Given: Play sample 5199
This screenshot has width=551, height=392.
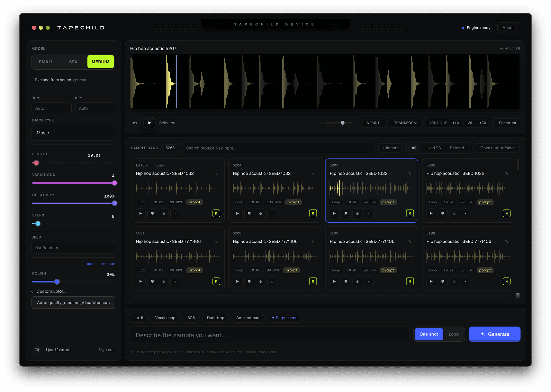Looking at the screenshot, I should coord(334,282).
